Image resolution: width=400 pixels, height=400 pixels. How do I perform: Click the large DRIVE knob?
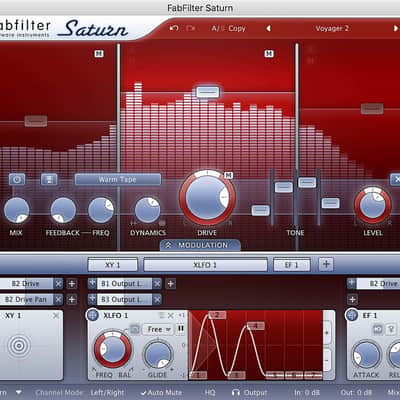pyautogui.click(x=207, y=198)
